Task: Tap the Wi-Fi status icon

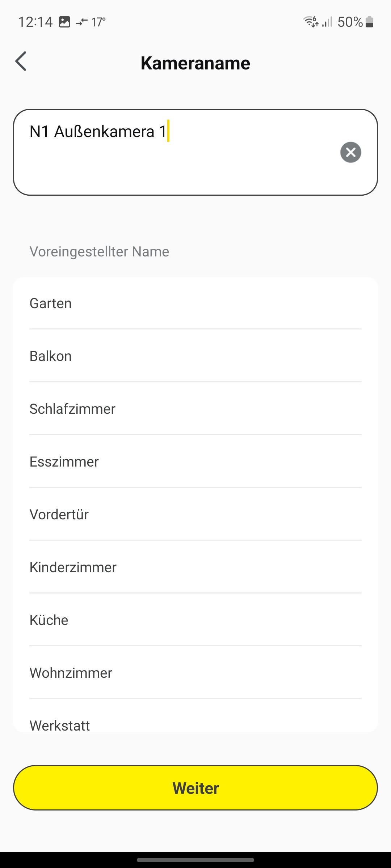Action: 311,22
